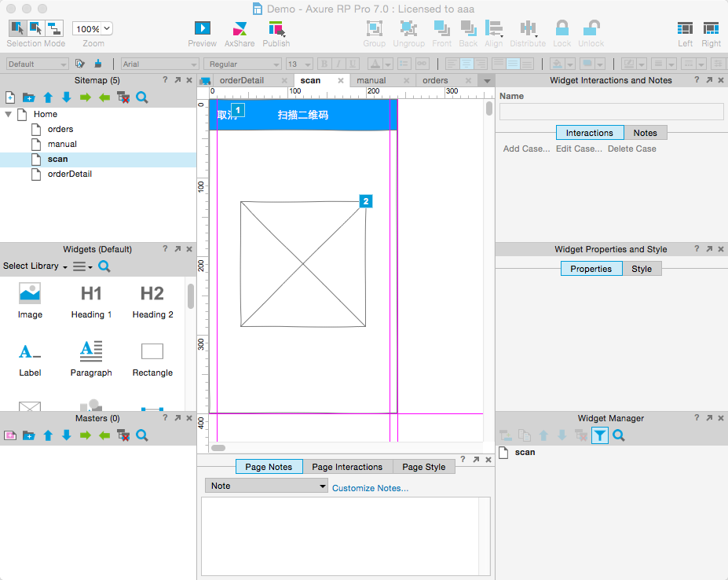Choose connector mode

(54, 28)
